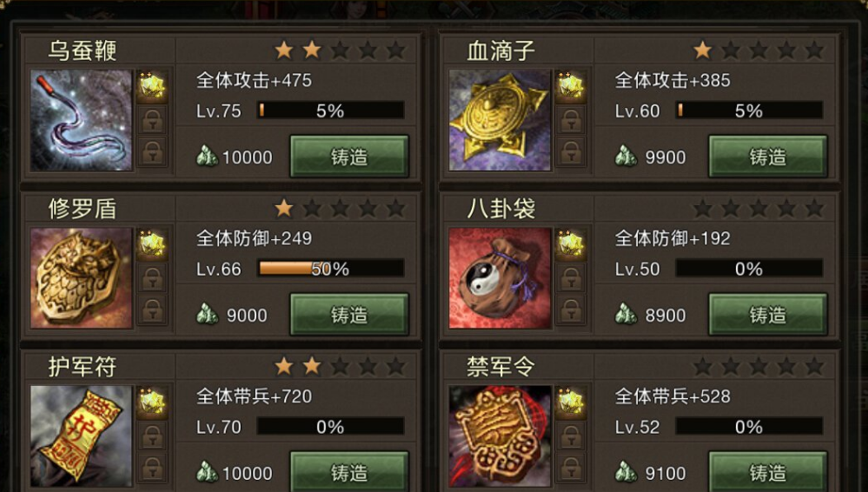Tap the 八卦袋 yin-yang bag image

tap(500, 278)
